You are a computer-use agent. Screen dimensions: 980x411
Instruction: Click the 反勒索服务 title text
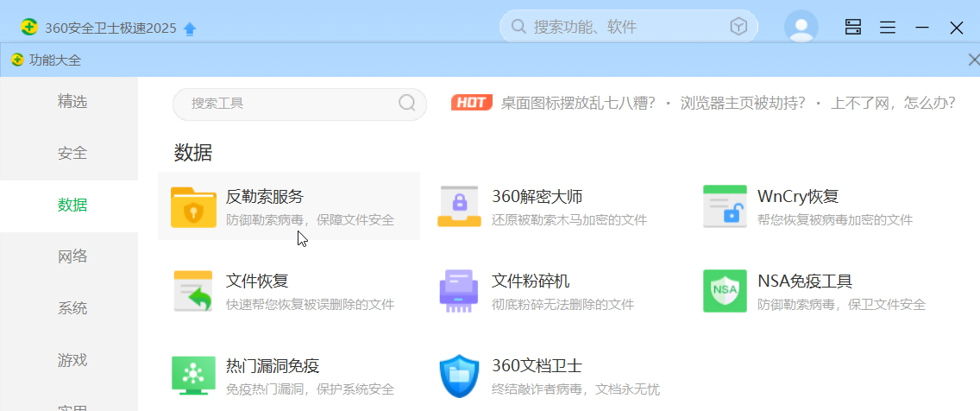coord(264,197)
